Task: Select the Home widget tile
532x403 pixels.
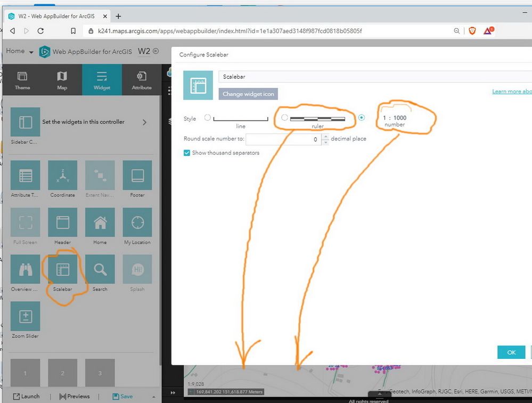Action: pyautogui.click(x=100, y=223)
